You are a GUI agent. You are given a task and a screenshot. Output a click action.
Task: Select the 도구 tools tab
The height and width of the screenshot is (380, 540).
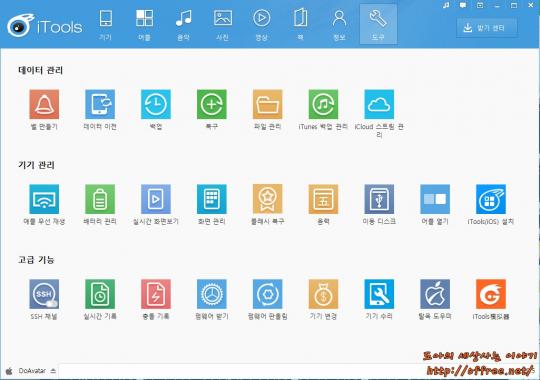378,24
